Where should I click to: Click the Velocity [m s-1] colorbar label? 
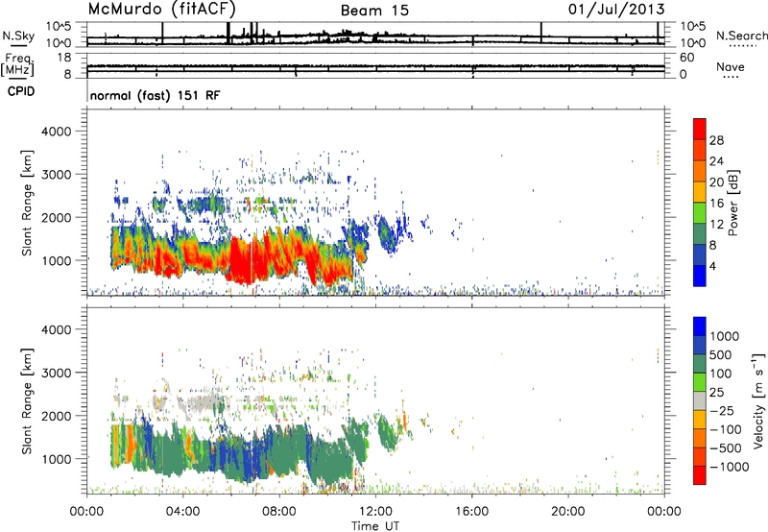758,401
